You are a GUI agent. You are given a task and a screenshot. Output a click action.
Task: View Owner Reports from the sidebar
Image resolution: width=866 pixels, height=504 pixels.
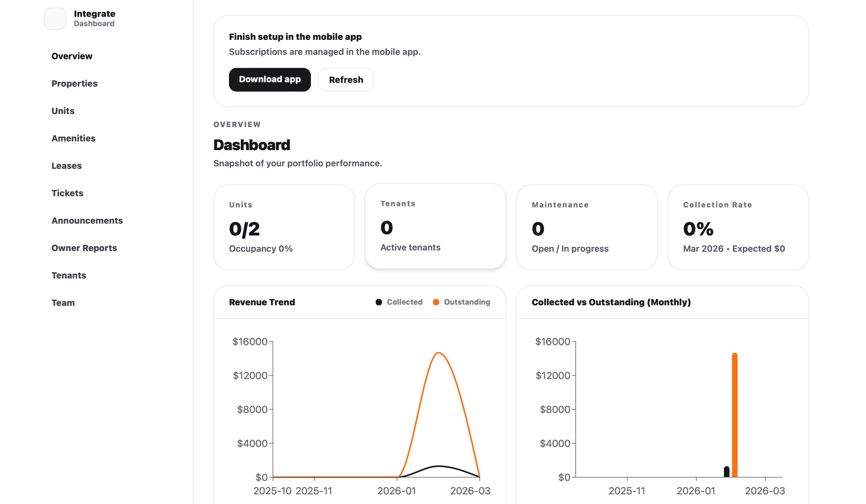(x=84, y=248)
